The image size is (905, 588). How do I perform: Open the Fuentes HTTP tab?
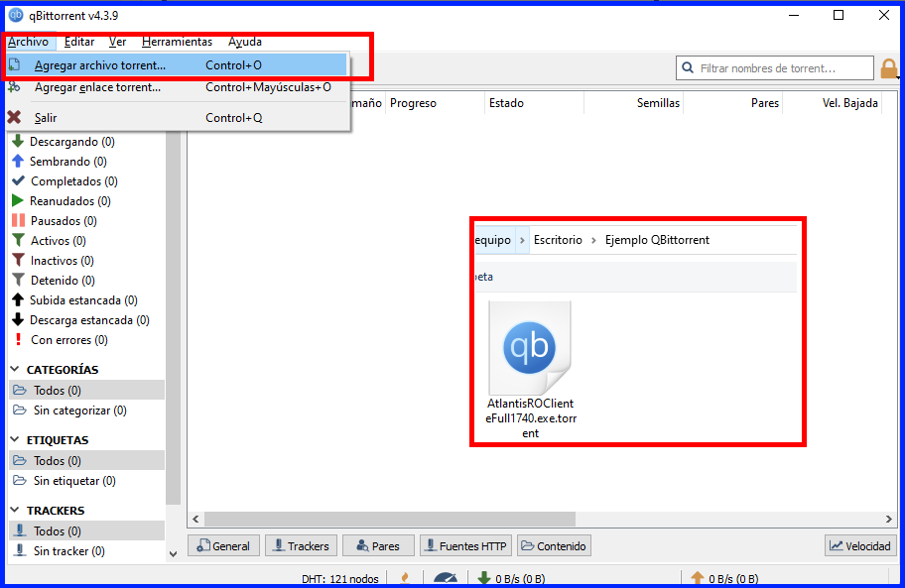465,546
